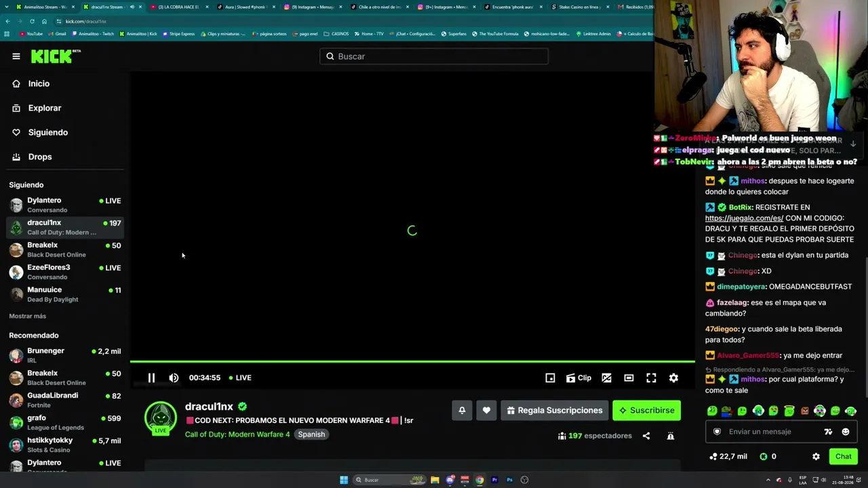The width and height of the screenshot is (868, 488).
Task: Open Manuuice's Dead By Daylight stream
Action: 65,294
